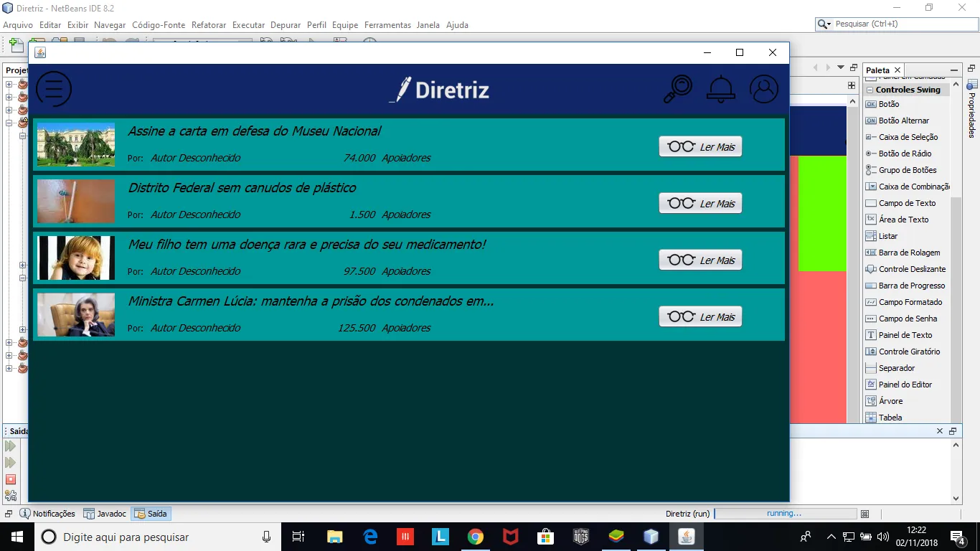Click the first re-run arrows icon in the Saída panel
980x551 pixels.
[x=11, y=446]
